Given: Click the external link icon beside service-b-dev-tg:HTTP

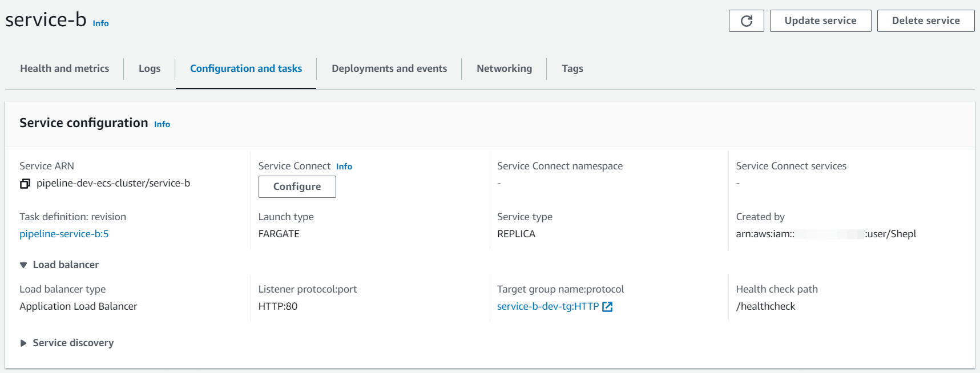Looking at the screenshot, I should coord(607,307).
